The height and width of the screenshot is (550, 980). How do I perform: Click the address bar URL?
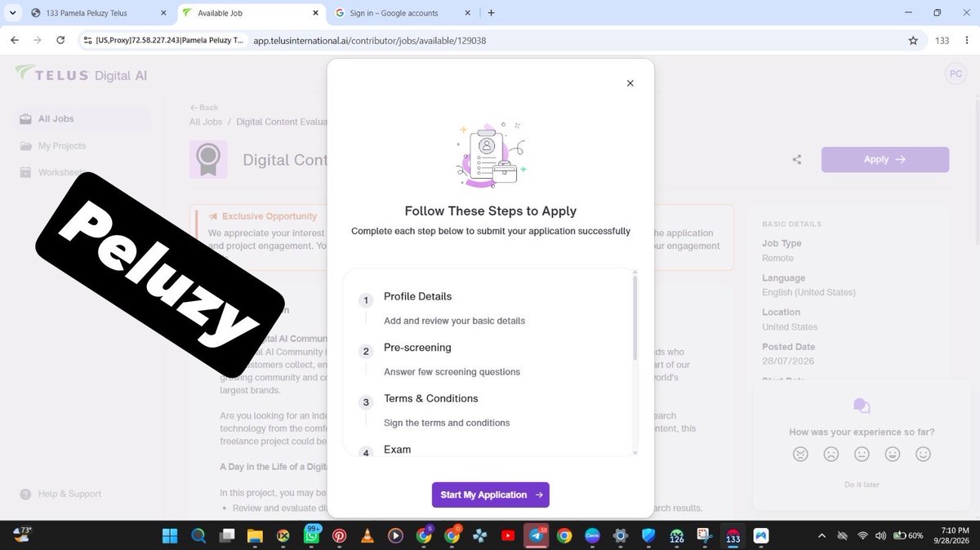coord(370,40)
